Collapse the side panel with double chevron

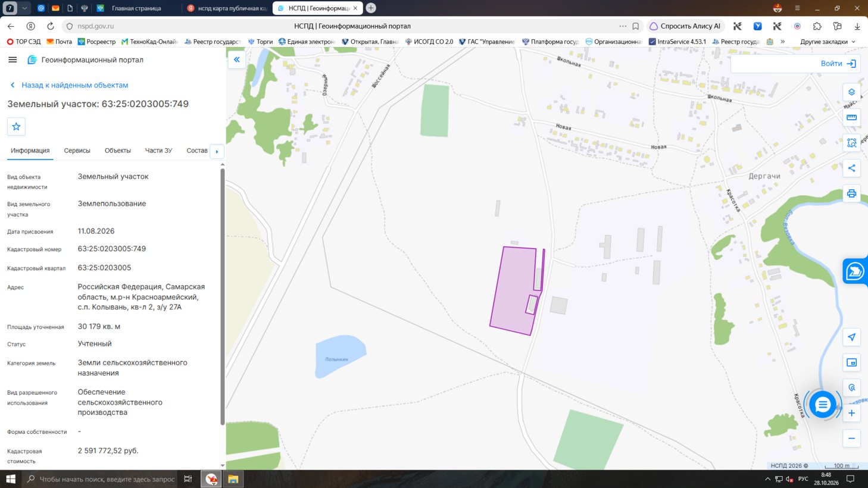(x=237, y=60)
